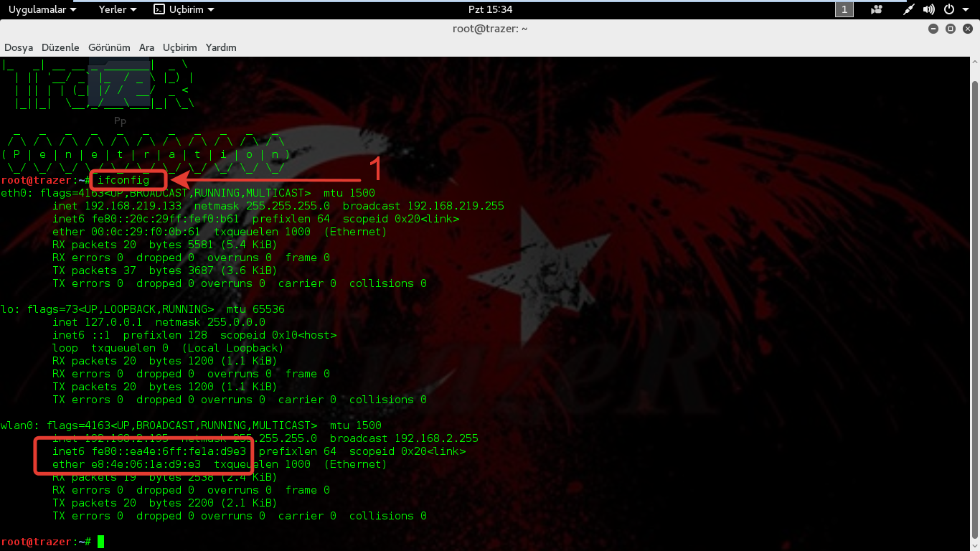Open the Ara menu

click(146, 47)
